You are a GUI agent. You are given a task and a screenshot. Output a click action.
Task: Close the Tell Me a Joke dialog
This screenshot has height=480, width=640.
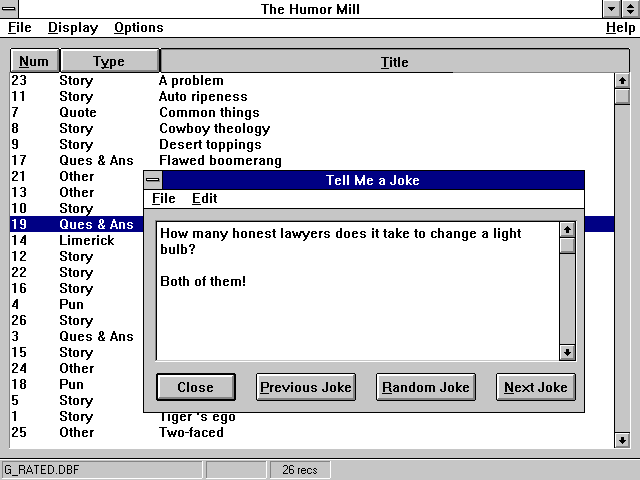pos(195,387)
